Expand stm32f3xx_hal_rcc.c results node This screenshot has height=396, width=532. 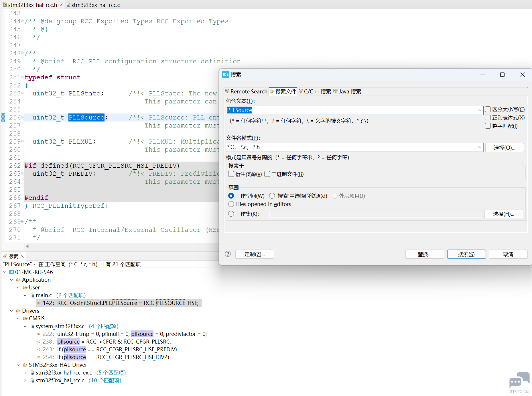click(25, 380)
